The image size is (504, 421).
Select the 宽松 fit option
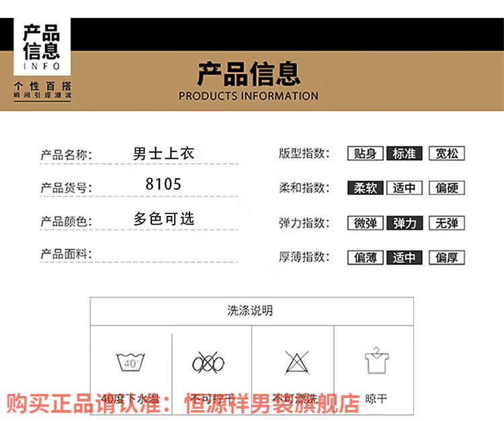click(447, 153)
